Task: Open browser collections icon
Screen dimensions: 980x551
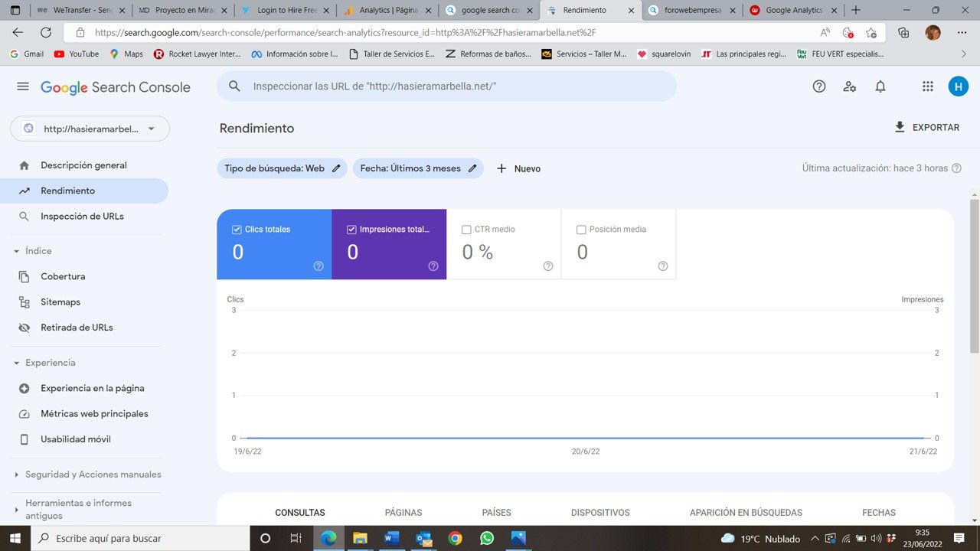Action: click(x=903, y=33)
